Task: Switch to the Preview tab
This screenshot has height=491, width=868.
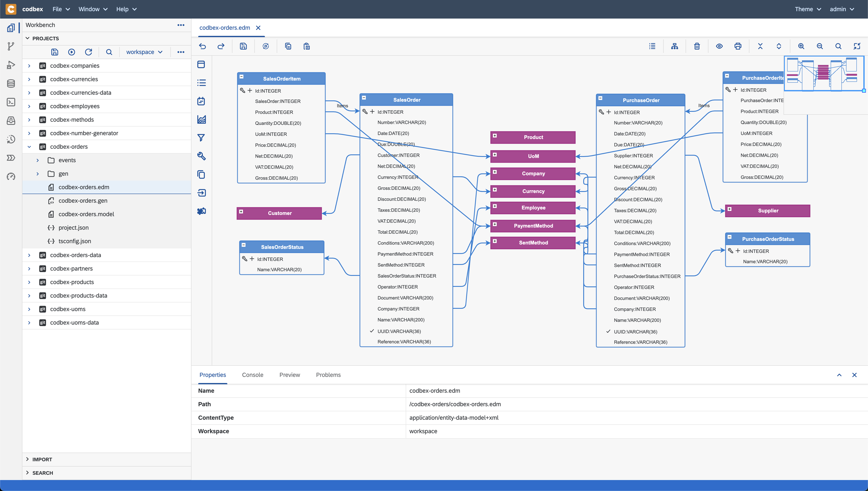Action: click(x=290, y=375)
